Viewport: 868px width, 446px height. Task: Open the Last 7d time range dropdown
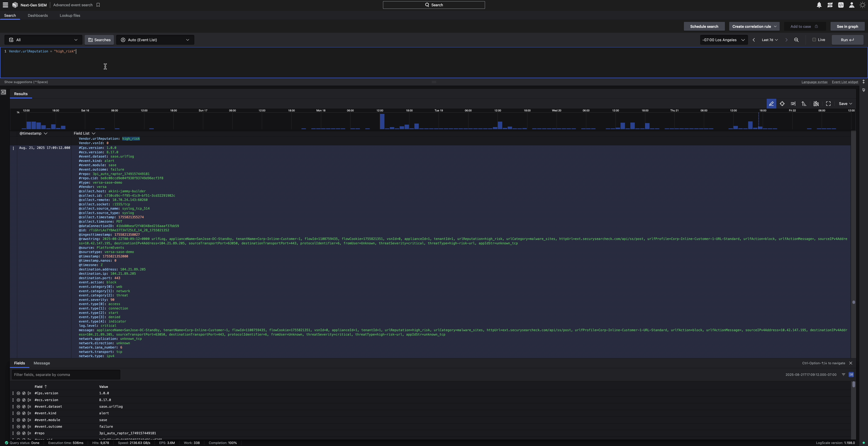point(770,40)
